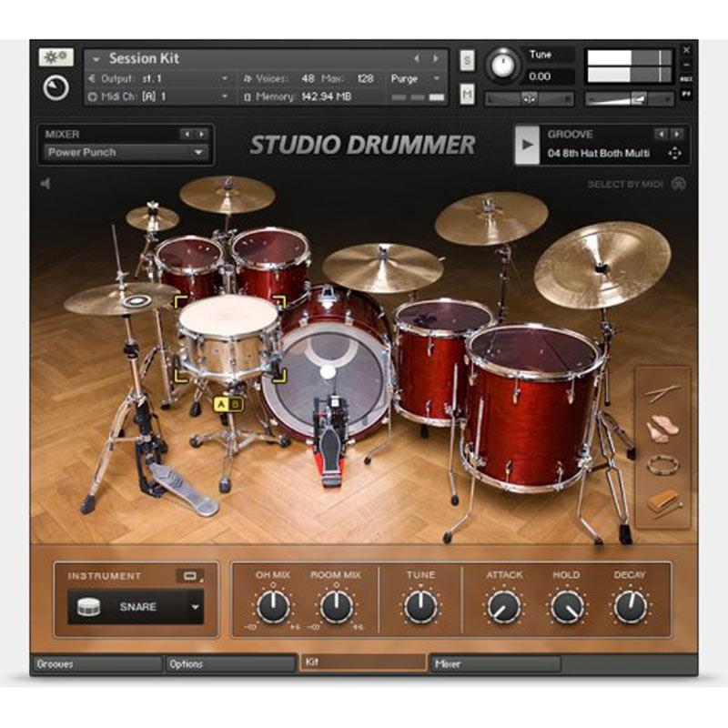728x728 pixels.
Task: Expand the SNARE instrument selector
Action: [x=193, y=605]
